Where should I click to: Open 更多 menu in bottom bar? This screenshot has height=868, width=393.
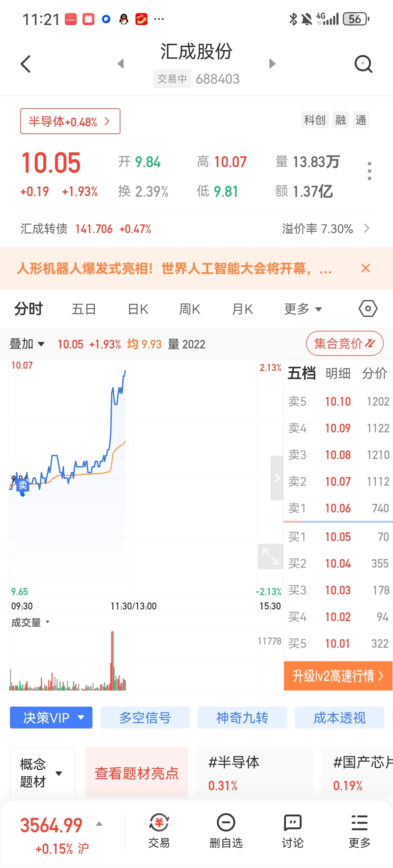point(359,830)
